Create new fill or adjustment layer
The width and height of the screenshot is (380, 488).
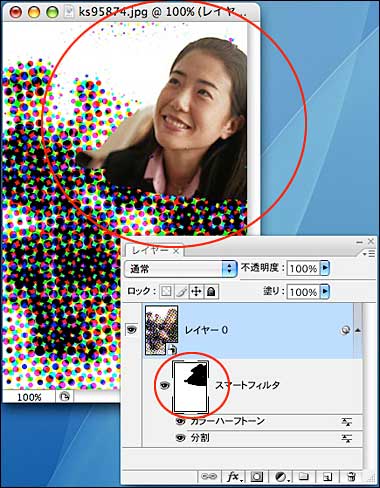point(282,477)
